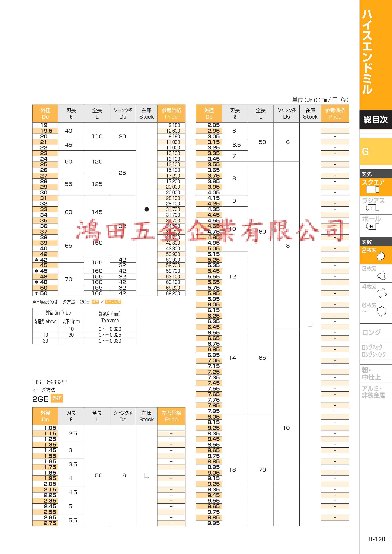The width and height of the screenshot is (392, 554).
Task: Select the 2-flute cross-section icon
Action: coord(381,256)
